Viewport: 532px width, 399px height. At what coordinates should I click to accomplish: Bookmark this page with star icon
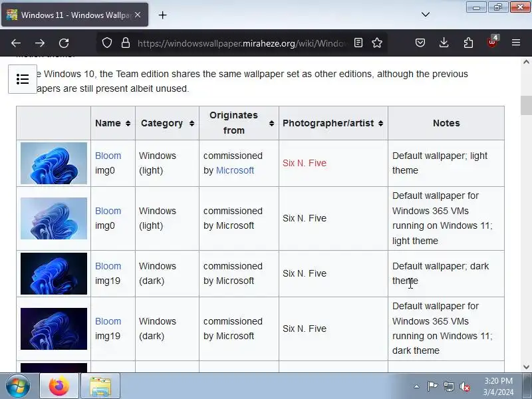coord(377,43)
